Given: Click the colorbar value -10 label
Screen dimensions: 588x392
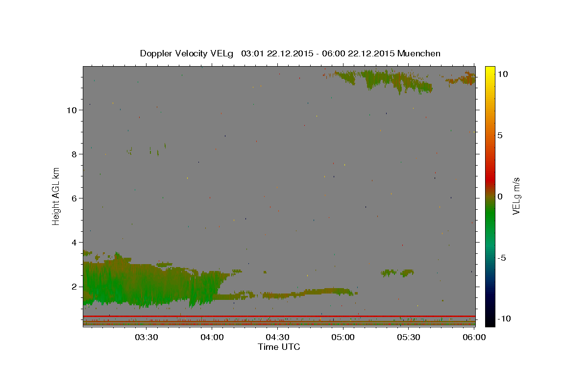Looking at the screenshot, I should [504, 319].
